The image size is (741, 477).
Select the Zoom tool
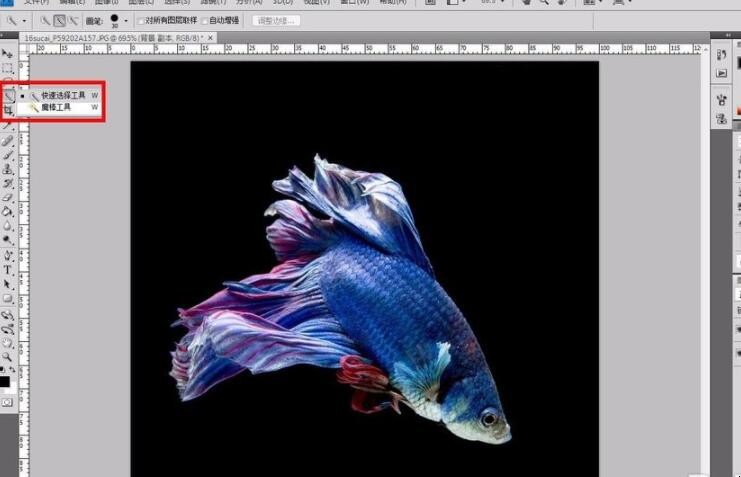(8, 357)
